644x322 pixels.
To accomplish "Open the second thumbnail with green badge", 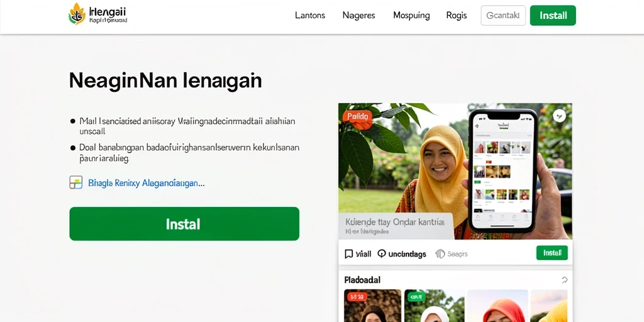I will pyautogui.click(x=435, y=306).
